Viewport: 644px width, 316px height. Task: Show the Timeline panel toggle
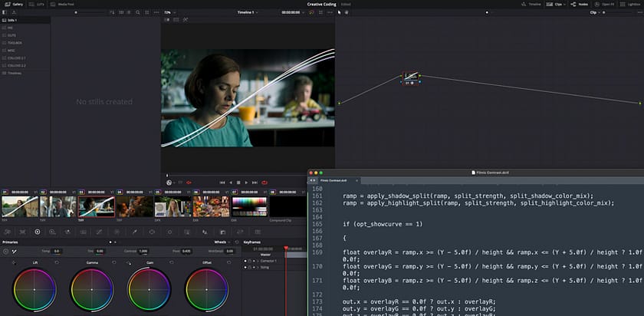531,4
